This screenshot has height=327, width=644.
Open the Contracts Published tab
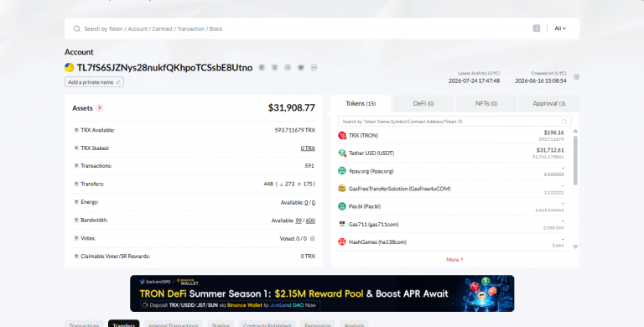click(x=267, y=324)
